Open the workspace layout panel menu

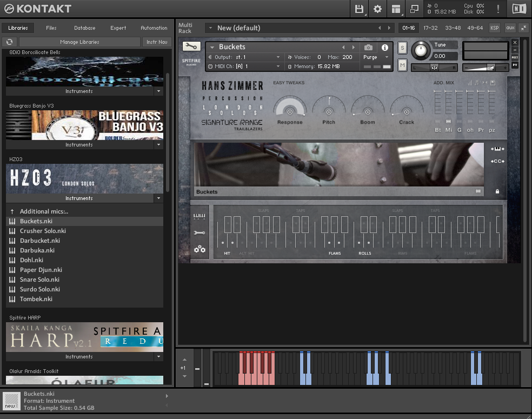(396, 9)
